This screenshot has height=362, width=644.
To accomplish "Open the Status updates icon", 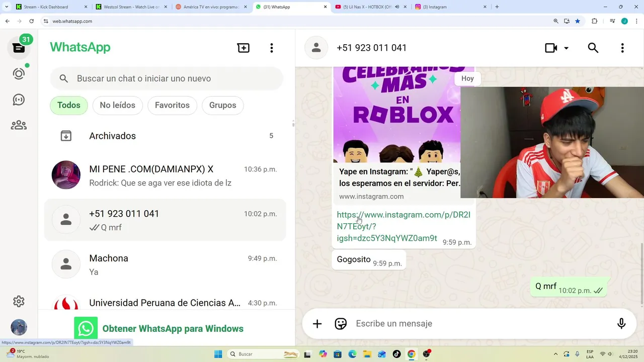I will [19, 74].
